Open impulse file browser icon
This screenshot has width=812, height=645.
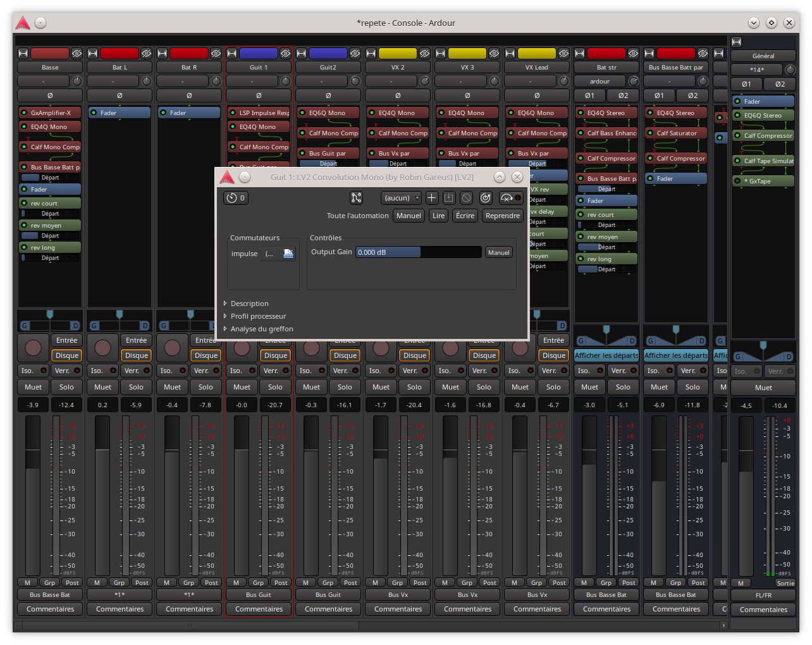pyautogui.click(x=288, y=254)
